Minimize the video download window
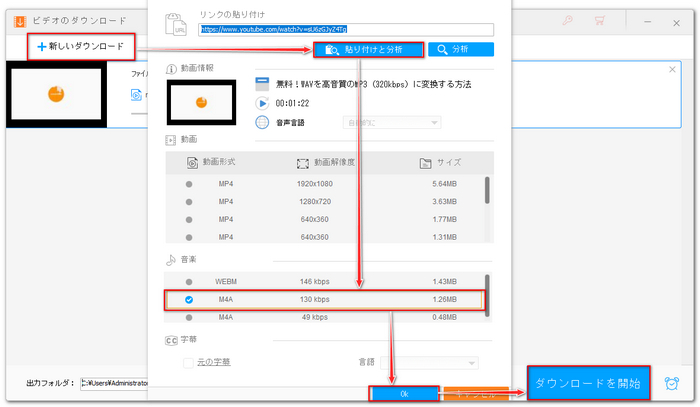Screen dimensions: 700x407 pyautogui.click(x=648, y=22)
